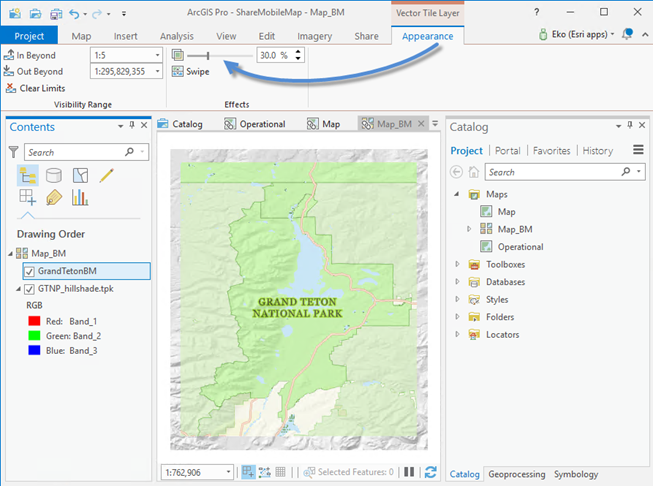
Task: Select List By Editing pencil icon
Action: 107,175
